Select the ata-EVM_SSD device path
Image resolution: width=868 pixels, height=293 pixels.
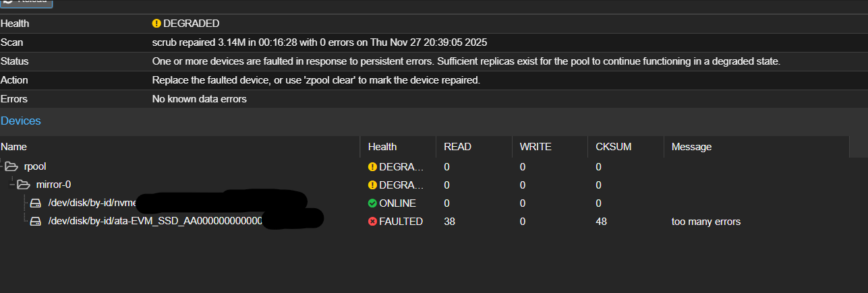point(155,222)
